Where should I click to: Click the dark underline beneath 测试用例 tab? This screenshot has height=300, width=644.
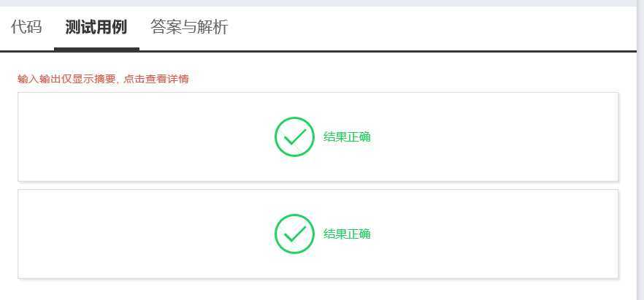pyautogui.click(x=96, y=50)
